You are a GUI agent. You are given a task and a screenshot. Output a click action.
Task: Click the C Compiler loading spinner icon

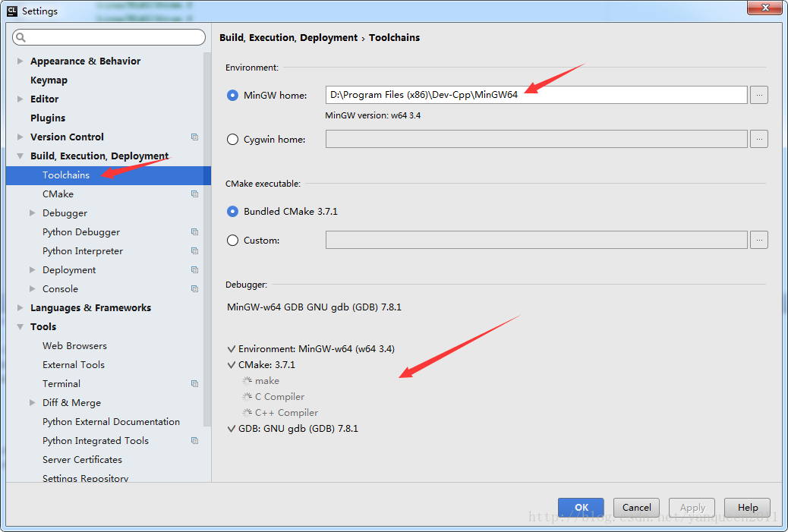247,397
